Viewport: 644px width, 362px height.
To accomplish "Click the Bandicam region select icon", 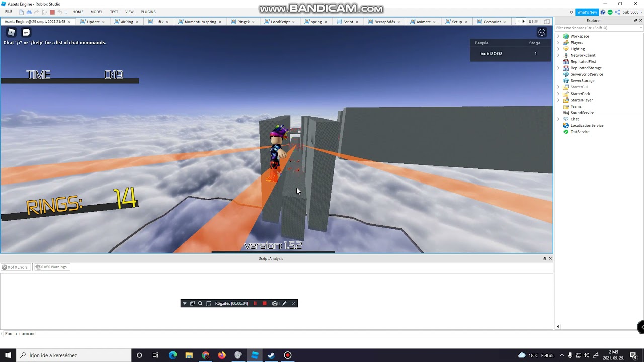I will point(208,303).
